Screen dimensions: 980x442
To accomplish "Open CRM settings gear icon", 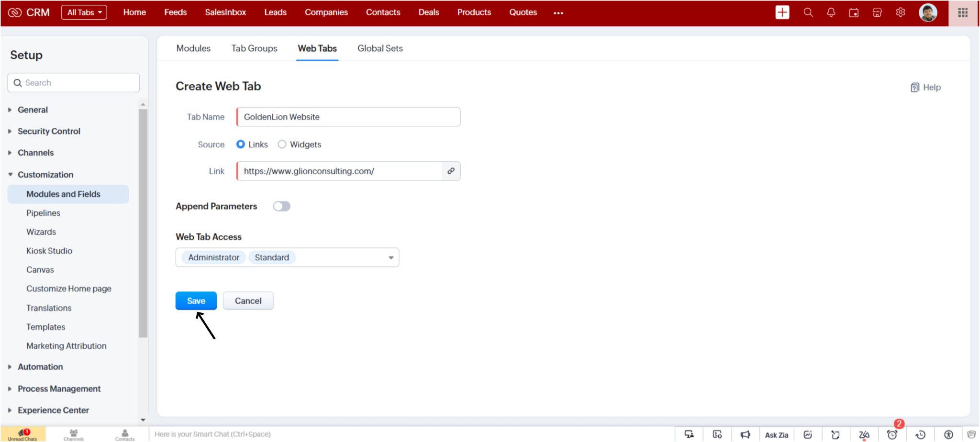I will [x=900, y=12].
